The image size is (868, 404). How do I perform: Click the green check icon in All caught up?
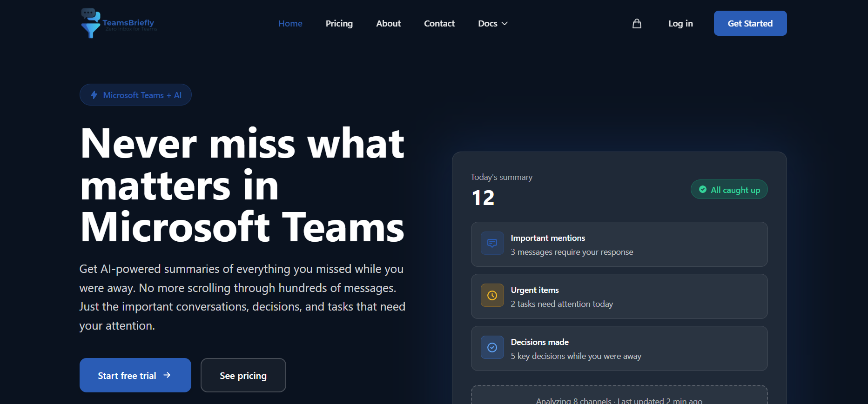tap(703, 189)
